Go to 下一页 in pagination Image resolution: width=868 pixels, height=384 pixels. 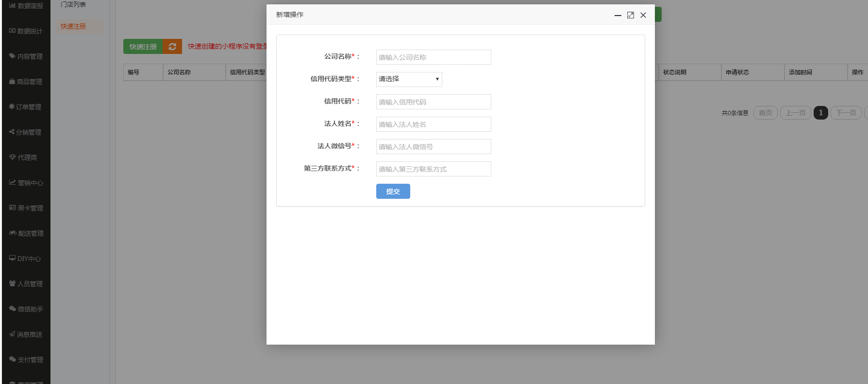tap(846, 113)
